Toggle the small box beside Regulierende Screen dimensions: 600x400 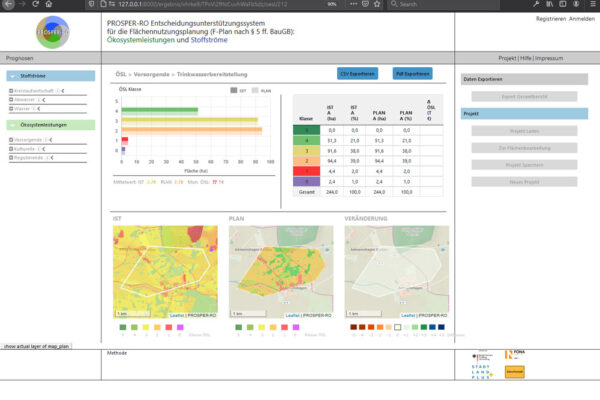11,157
